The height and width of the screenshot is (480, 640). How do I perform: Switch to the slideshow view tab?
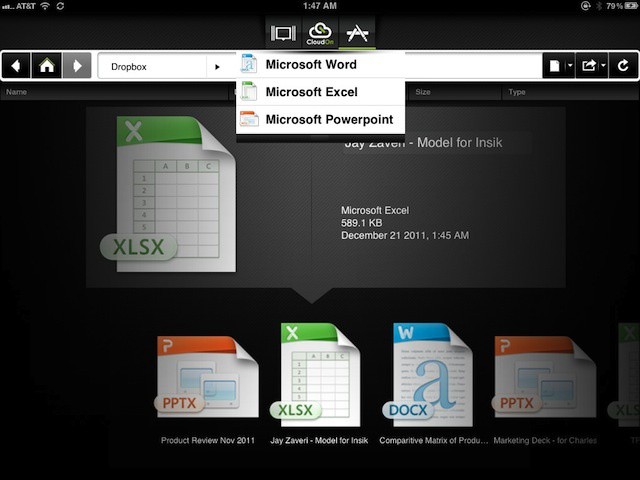coord(284,33)
